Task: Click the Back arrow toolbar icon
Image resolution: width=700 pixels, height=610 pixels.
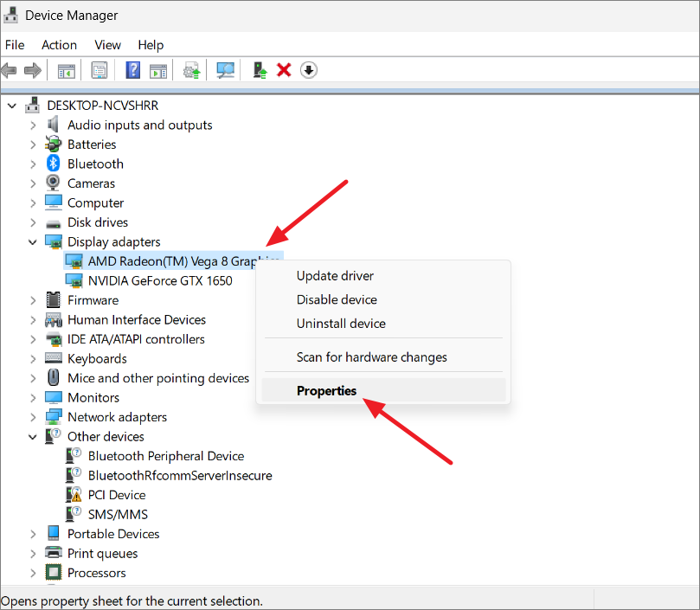Action: click(x=9, y=70)
